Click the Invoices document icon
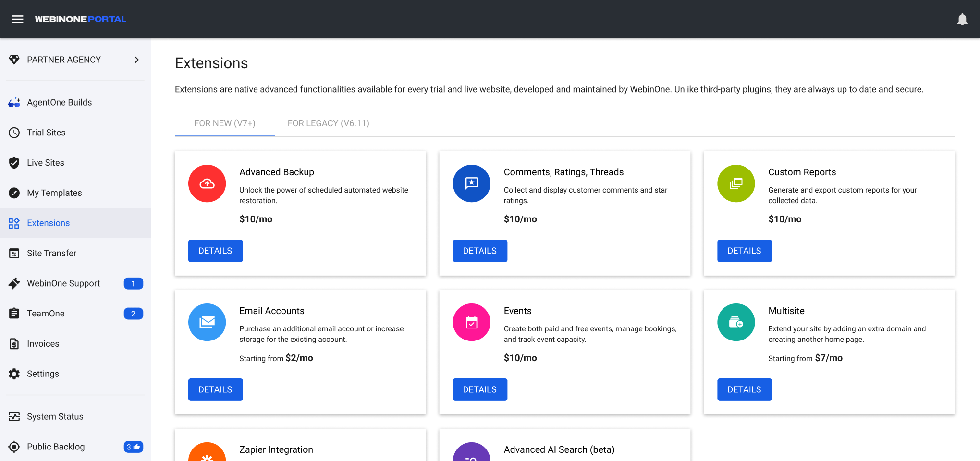This screenshot has height=461, width=980. [14, 344]
